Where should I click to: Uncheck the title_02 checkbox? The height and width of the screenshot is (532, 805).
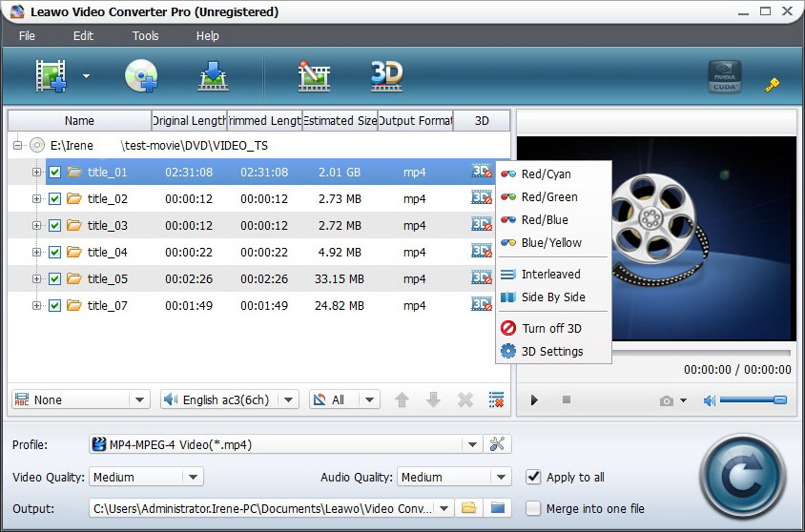pyautogui.click(x=54, y=198)
